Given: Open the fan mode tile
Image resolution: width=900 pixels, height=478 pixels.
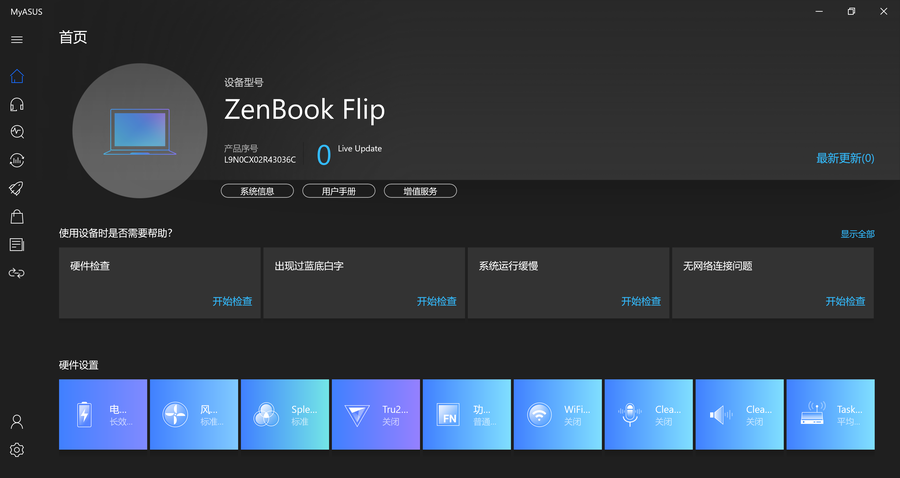Looking at the screenshot, I should (x=194, y=414).
